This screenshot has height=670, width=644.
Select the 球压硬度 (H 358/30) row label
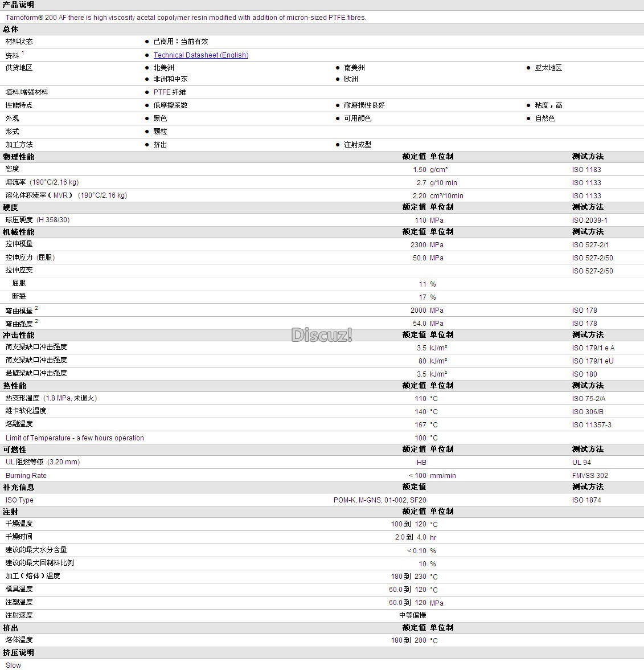[37, 220]
